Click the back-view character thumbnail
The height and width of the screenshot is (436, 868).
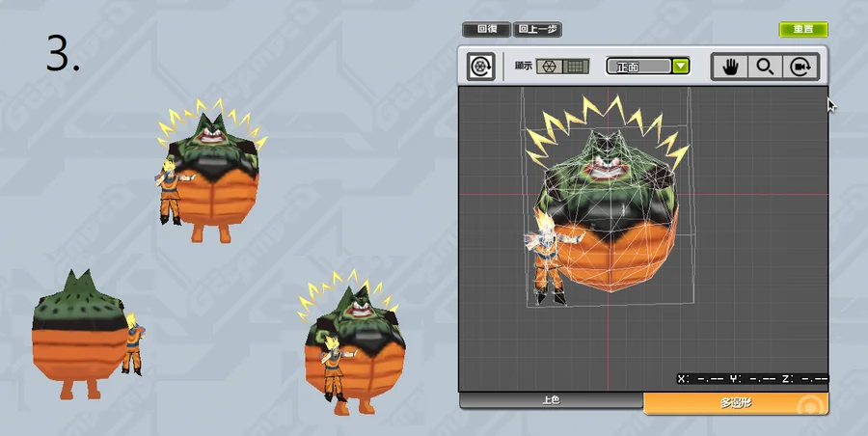89,335
